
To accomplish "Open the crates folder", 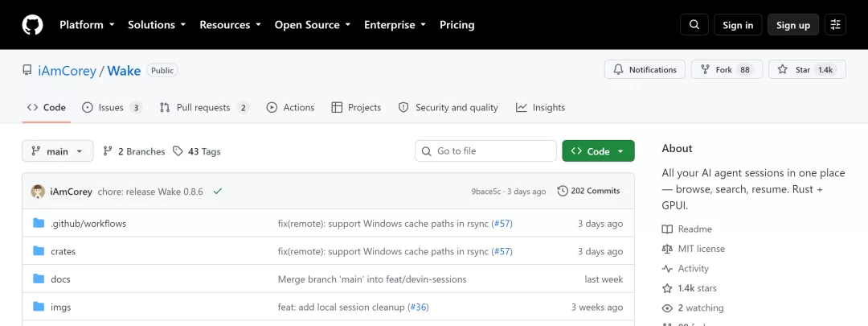I will tap(63, 251).
